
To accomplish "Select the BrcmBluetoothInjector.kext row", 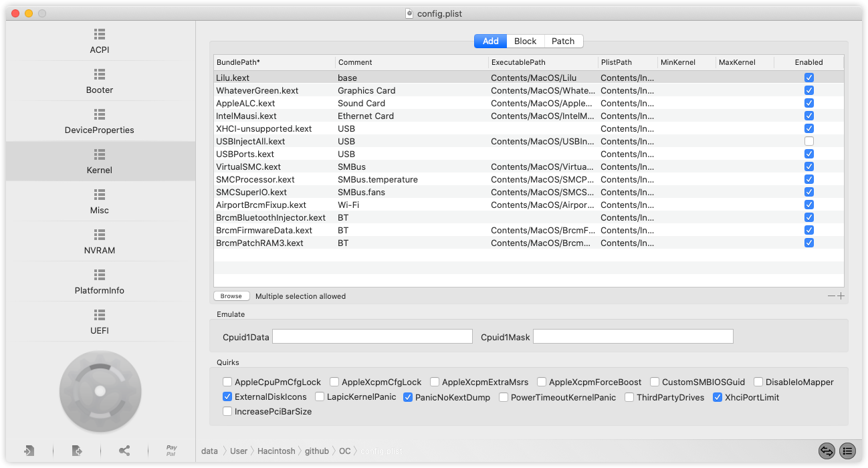I will point(528,217).
